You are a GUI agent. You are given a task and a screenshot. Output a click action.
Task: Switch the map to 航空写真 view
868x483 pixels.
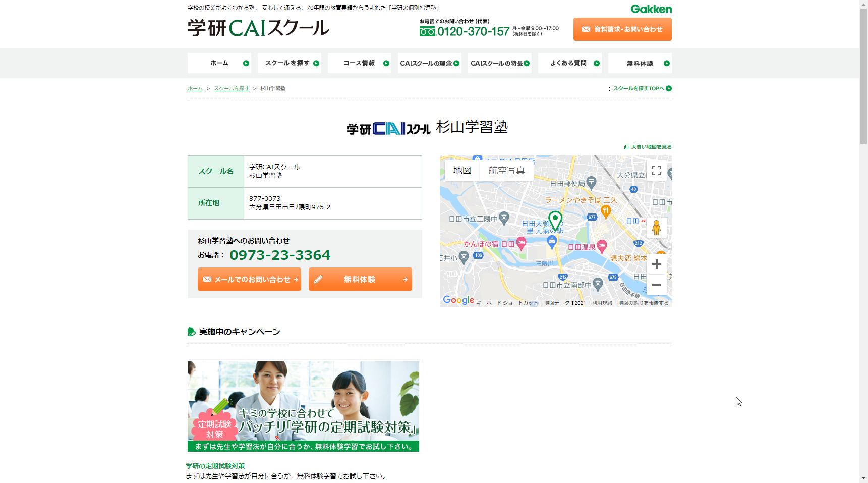tap(507, 171)
